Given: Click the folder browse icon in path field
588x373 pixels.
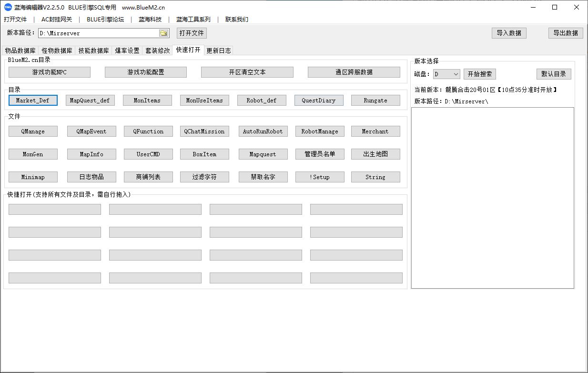Looking at the screenshot, I should tap(163, 33).
